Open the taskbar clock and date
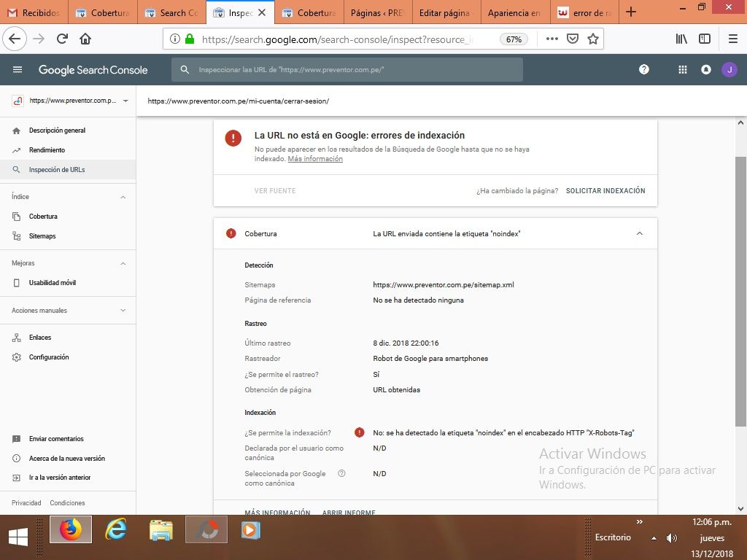Viewport: 747px width, 560px height. click(x=712, y=537)
